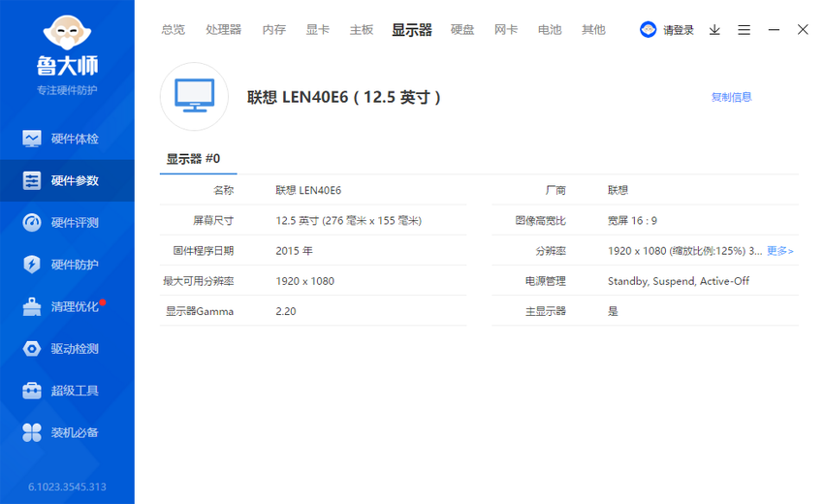Open 硬件体检 menu label
The width and height of the screenshot is (824, 504).
[75, 139]
